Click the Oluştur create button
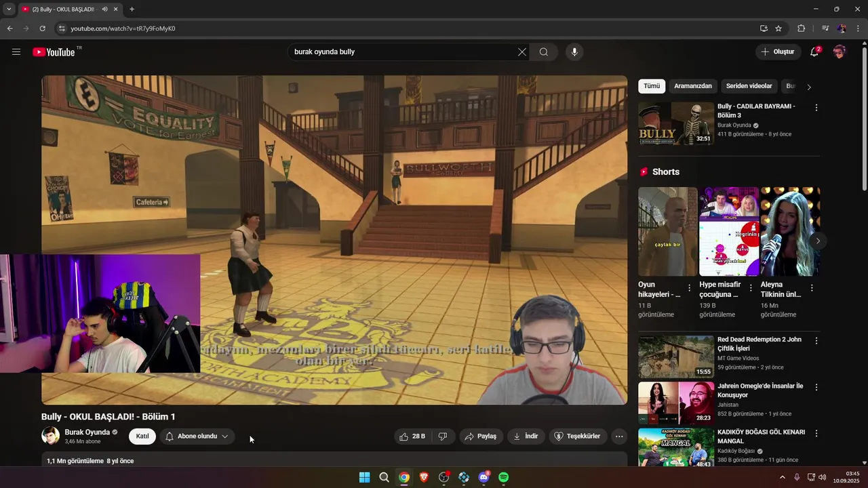 tap(778, 52)
